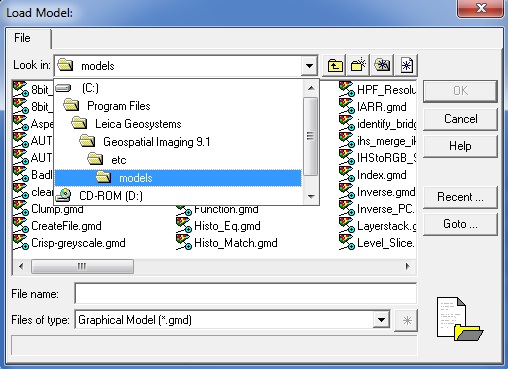Click the file list scroll left arrow

(21, 266)
